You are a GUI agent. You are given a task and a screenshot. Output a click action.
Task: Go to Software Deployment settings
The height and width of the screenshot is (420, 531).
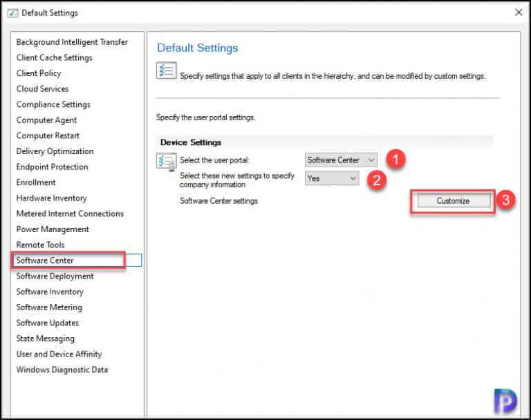pos(55,276)
